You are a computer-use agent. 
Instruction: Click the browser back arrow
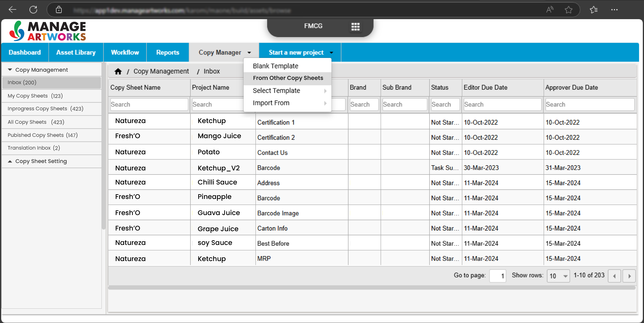(x=12, y=10)
